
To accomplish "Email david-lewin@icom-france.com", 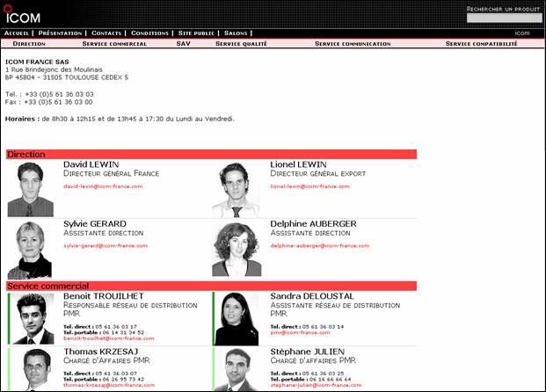I will [x=103, y=186].
